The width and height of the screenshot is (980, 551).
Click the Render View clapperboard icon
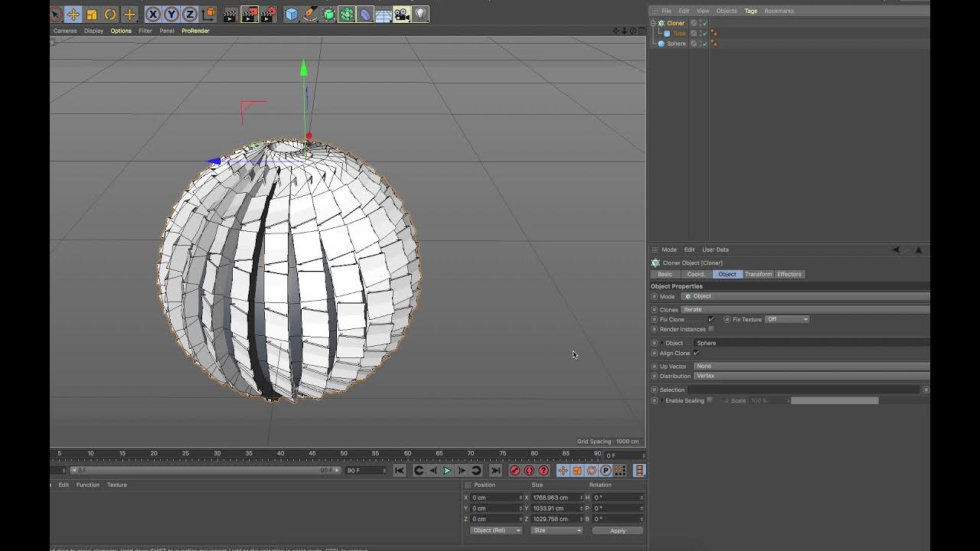coord(230,14)
